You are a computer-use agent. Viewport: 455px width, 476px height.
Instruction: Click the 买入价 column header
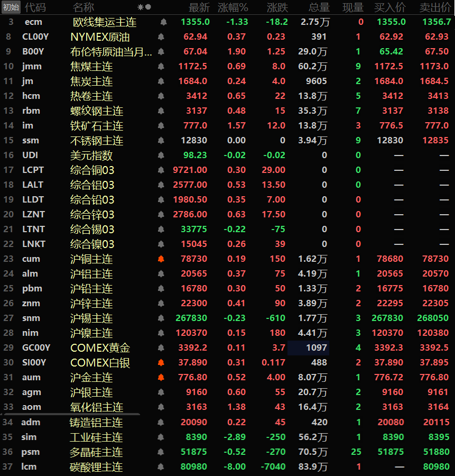click(390, 7)
